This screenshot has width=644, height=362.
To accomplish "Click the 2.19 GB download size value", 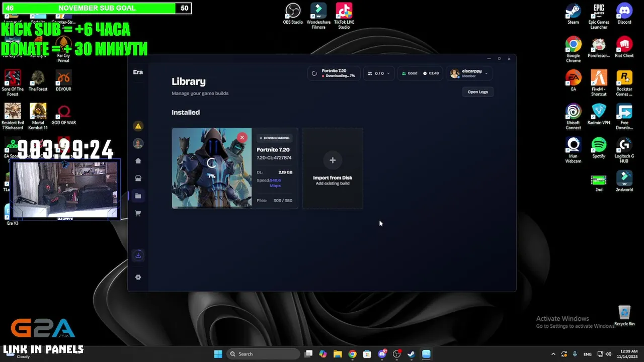I will (285, 172).
